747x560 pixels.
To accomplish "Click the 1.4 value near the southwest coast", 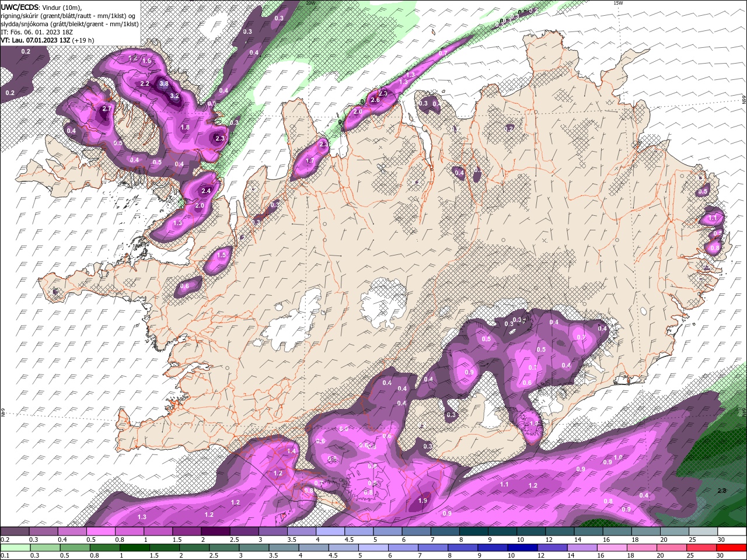I will pyautogui.click(x=291, y=451).
